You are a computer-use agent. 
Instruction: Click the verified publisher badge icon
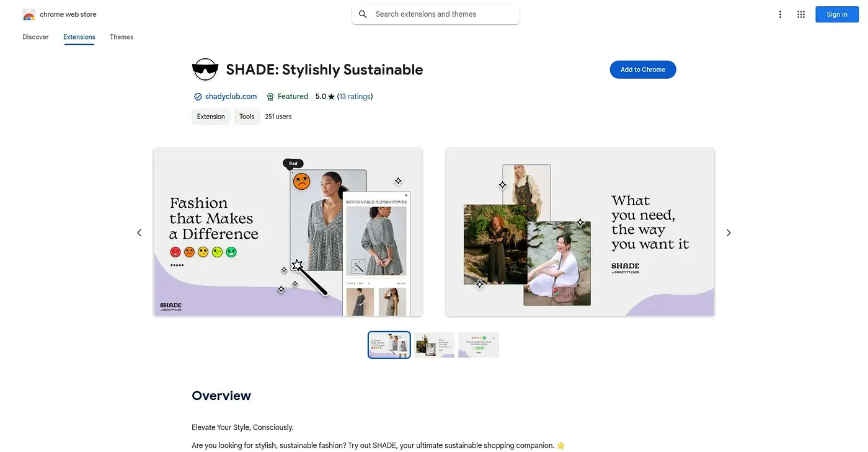[x=198, y=97]
